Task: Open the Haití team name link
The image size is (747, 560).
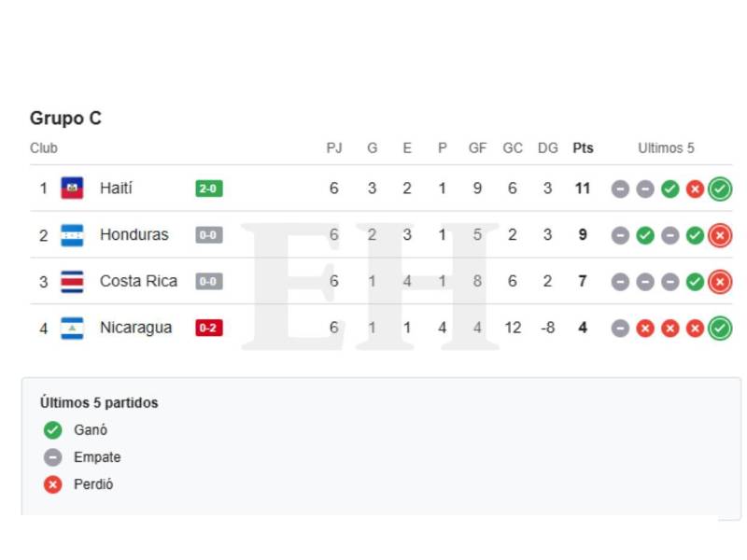Action: click(x=116, y=189)
